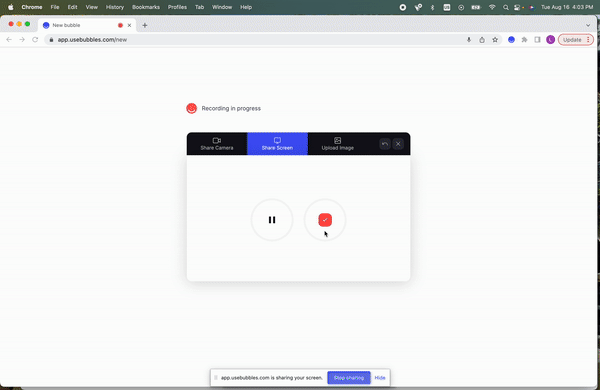Open the Edit menu
Image resolution: width=600 pixels, height=390 pixels.
click(72, 7)
